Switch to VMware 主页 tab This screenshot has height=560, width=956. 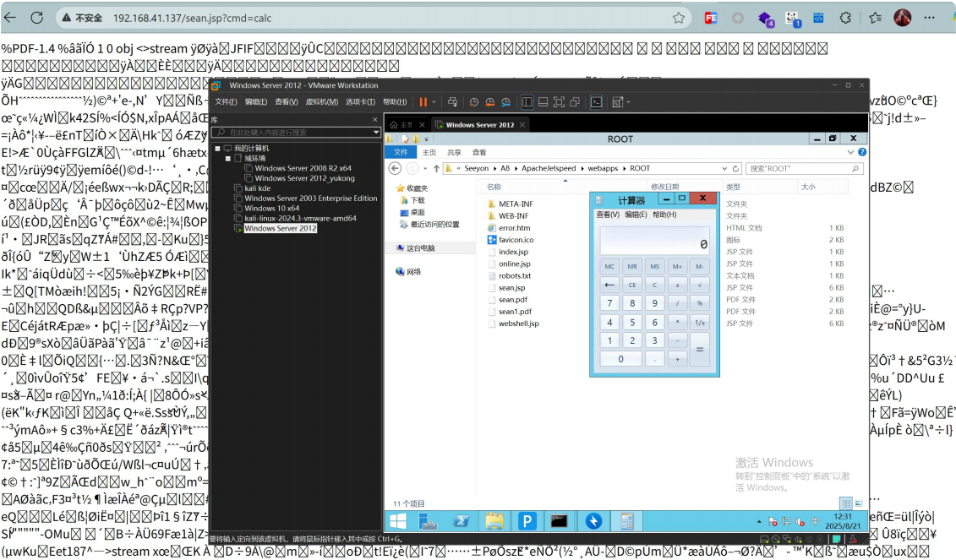point(402,124)
